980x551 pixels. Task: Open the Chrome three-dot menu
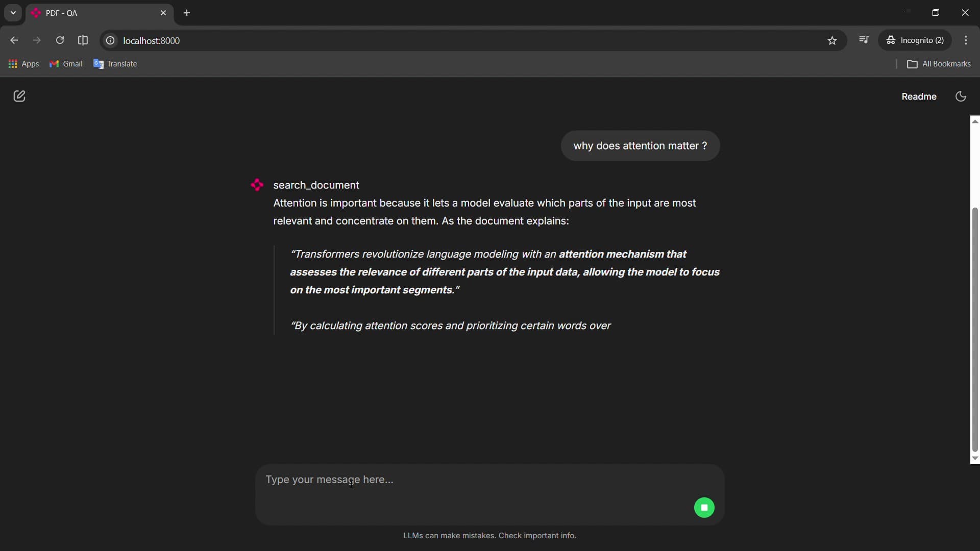(966, 40)
